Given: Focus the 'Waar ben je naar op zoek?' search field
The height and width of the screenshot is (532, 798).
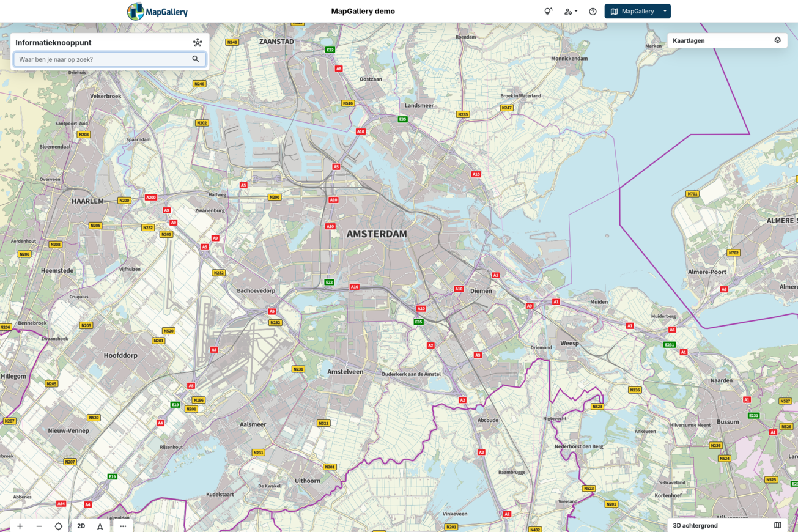Looking at the screenshot, I should (110, 59).
